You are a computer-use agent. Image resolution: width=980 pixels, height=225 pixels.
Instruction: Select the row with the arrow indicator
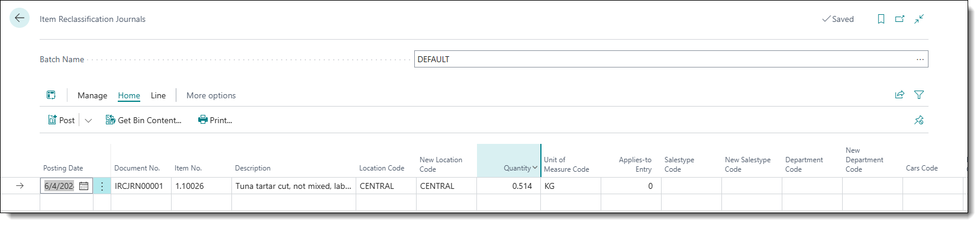(x=20, y=186)
